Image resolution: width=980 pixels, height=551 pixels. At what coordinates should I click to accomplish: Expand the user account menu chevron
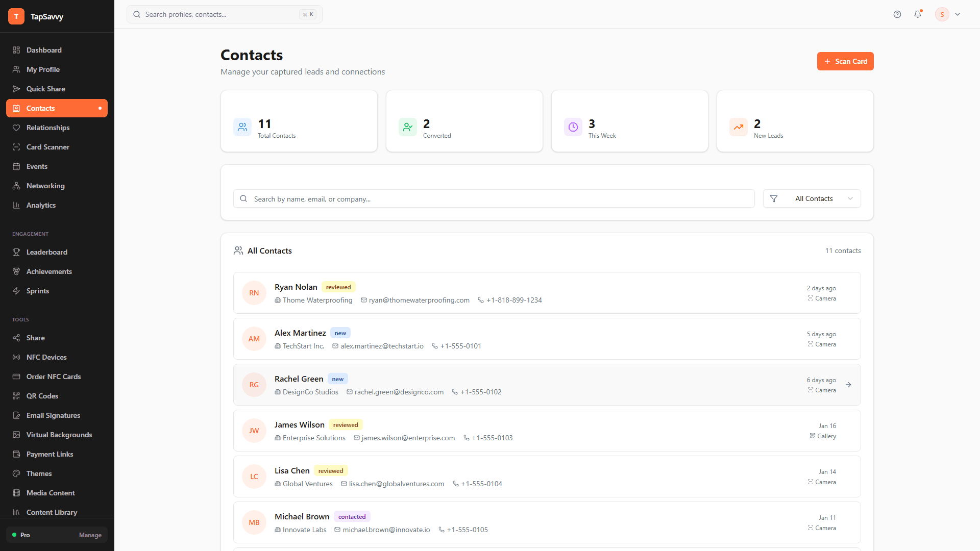click(958, 14)
